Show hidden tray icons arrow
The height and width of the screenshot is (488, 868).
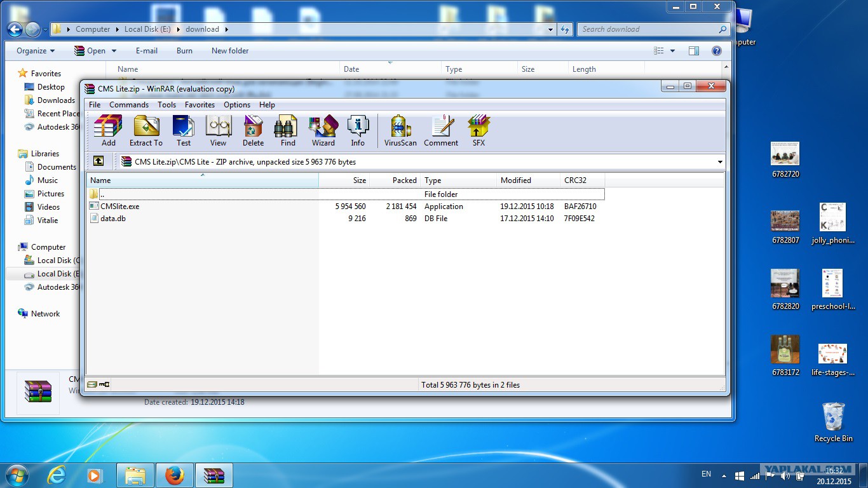(x=724, y=475)
